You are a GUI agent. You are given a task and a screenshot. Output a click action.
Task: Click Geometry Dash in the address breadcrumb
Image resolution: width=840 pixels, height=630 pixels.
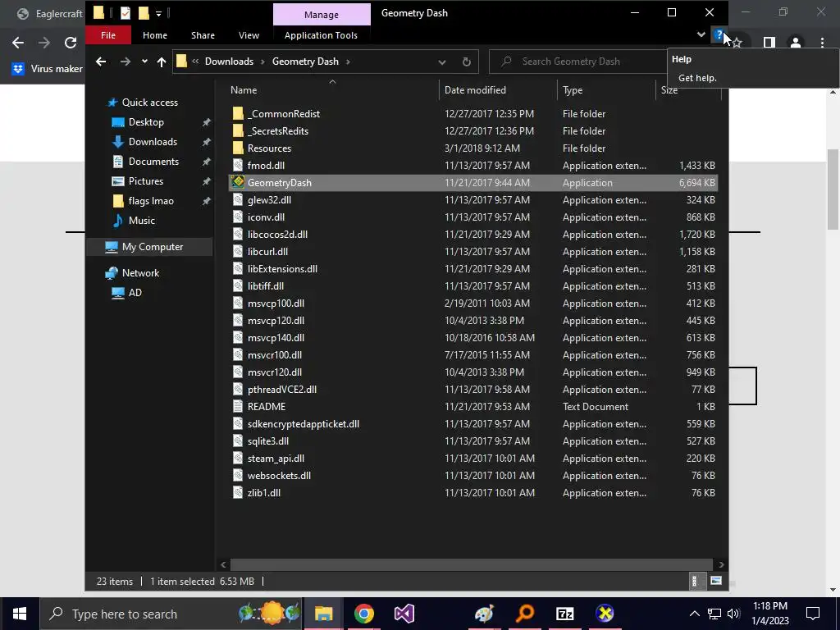pyautogui.click(x=305, y=62)
